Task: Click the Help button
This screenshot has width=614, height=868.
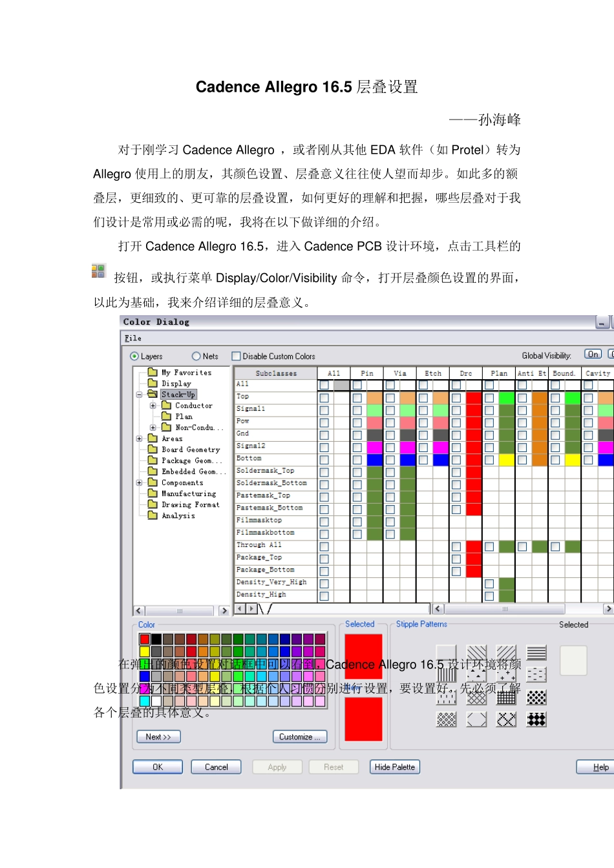Action: [595, 767]
